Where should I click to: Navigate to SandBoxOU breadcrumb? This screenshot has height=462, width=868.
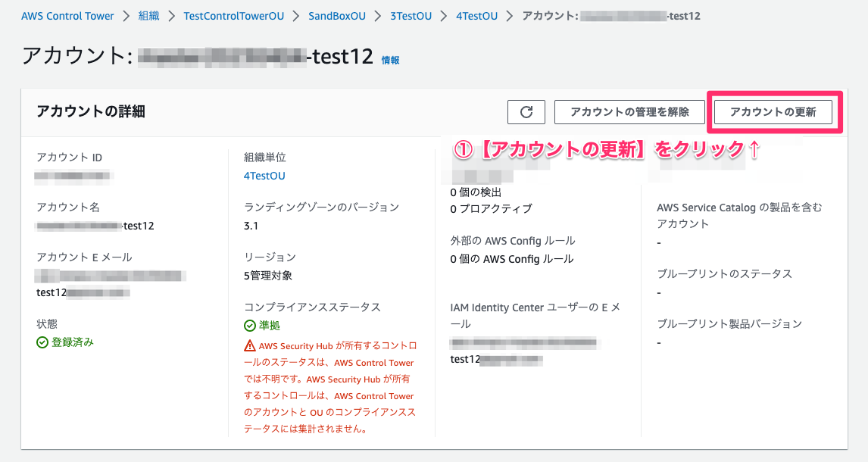[x=337, y=16]
